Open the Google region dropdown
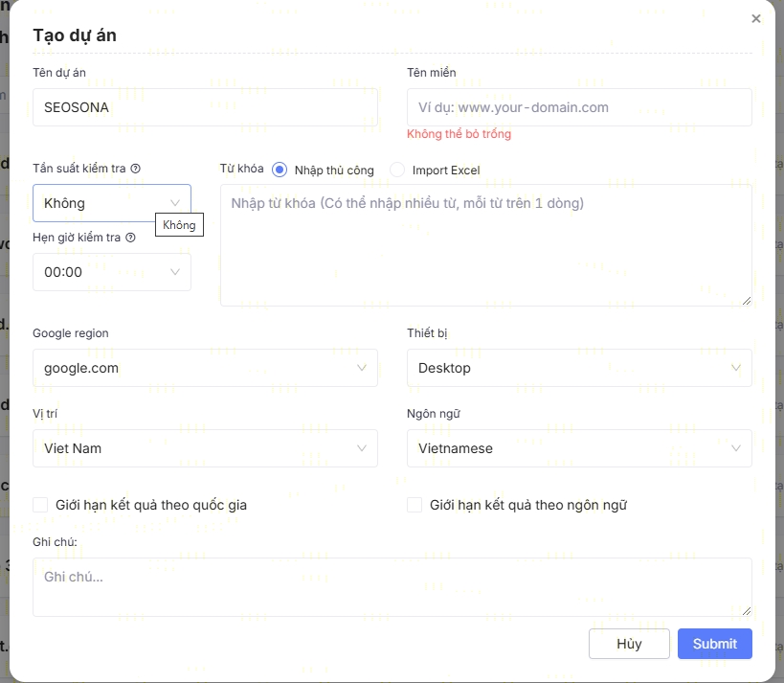The image size is (784, 683). coord(205,368)
